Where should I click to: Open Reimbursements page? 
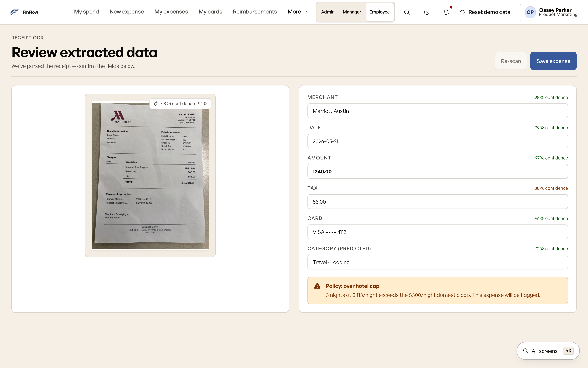(x=255, y=12)
